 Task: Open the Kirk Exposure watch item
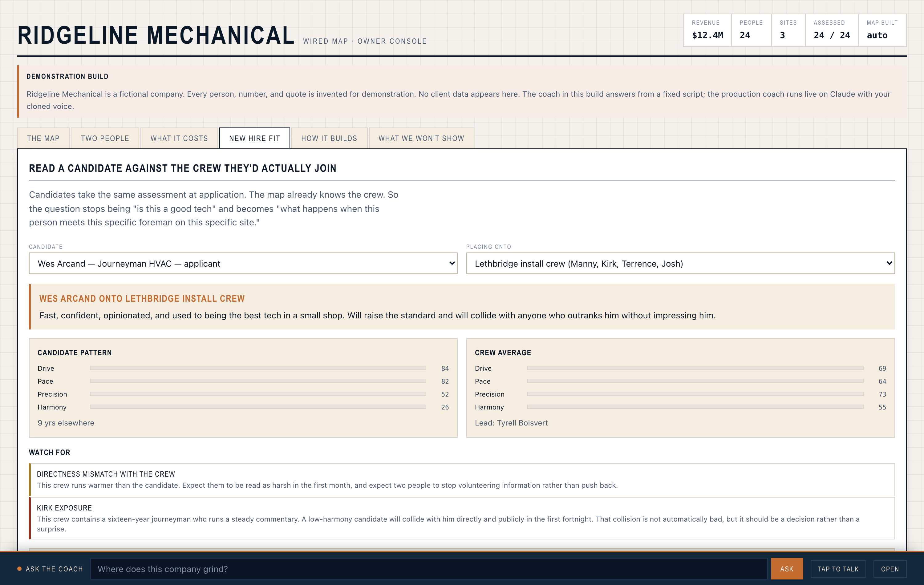point(462,518)
